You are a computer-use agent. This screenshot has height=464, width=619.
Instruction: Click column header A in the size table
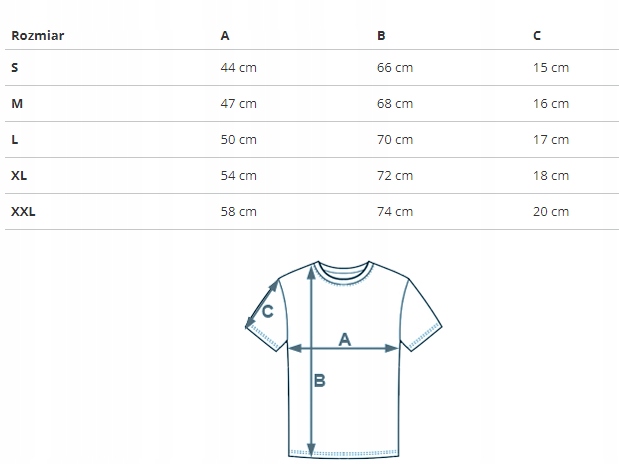[x=225, y=36]
